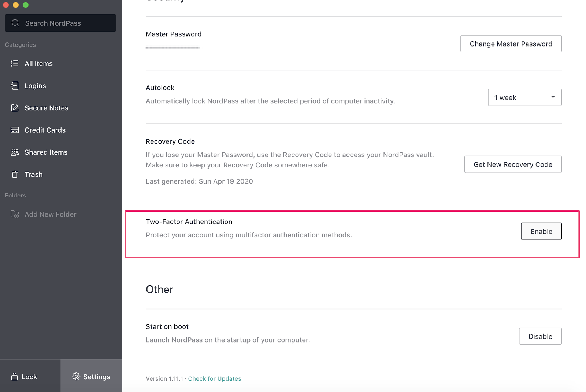Click the Check for Updates link
The height and width of the screenshot is (392, 586).
click(215, 378)
